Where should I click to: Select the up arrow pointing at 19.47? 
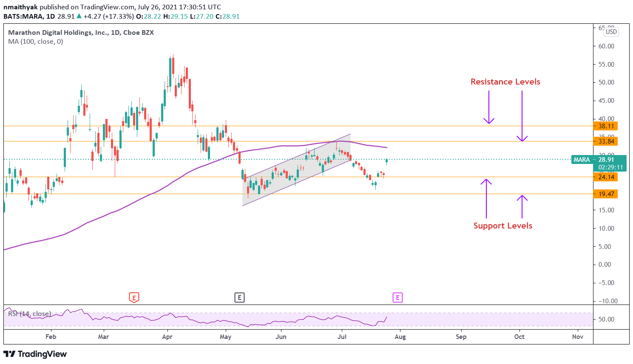(522, 206)
